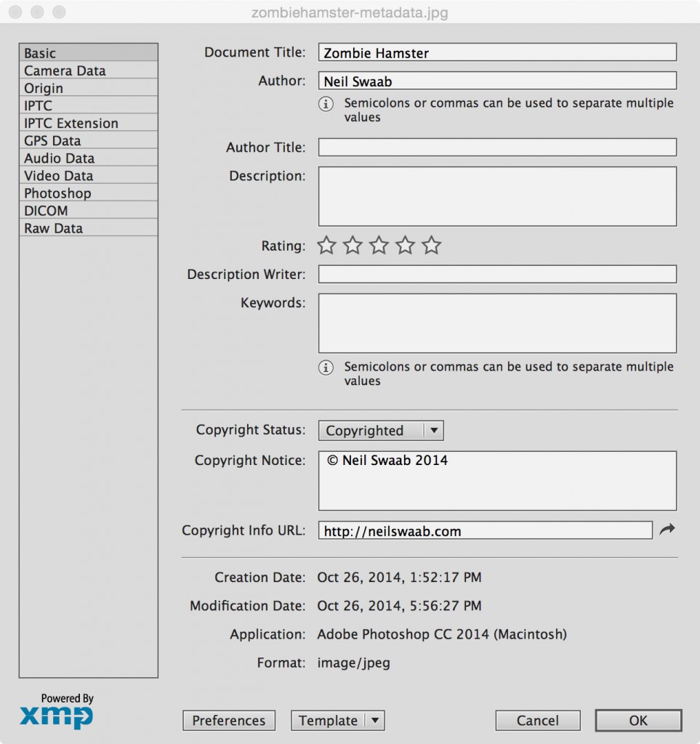Set rating to two stars
This screenshot has height=744, width=700.
pos(353,246)
